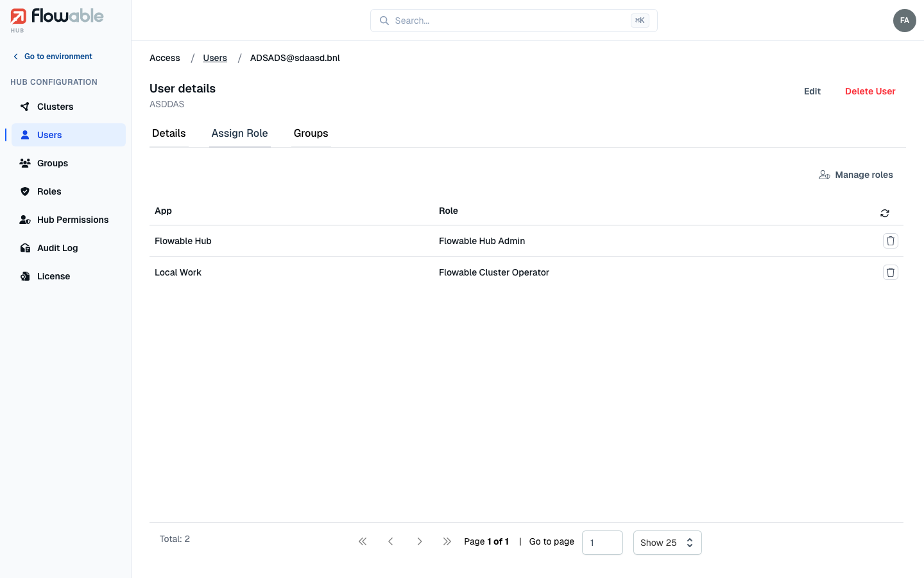This screenshot has height=578, width=924.
Task: Go to previous page
Action: (391, 541)
